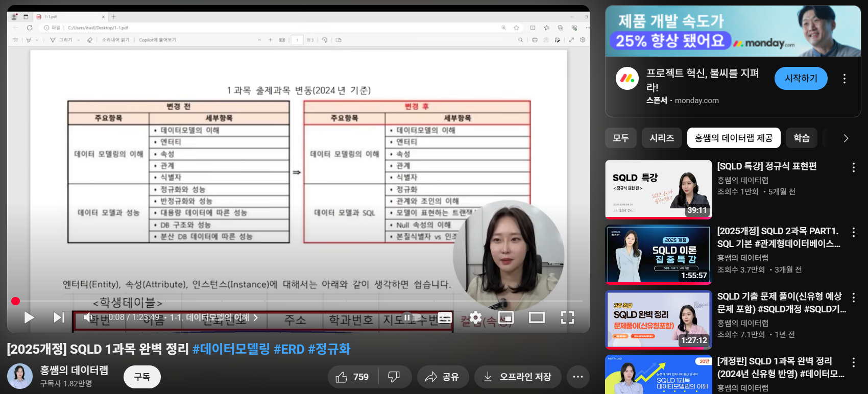Switch to miniplayer mode
The image size is (868, 394).
click(506, 317)
